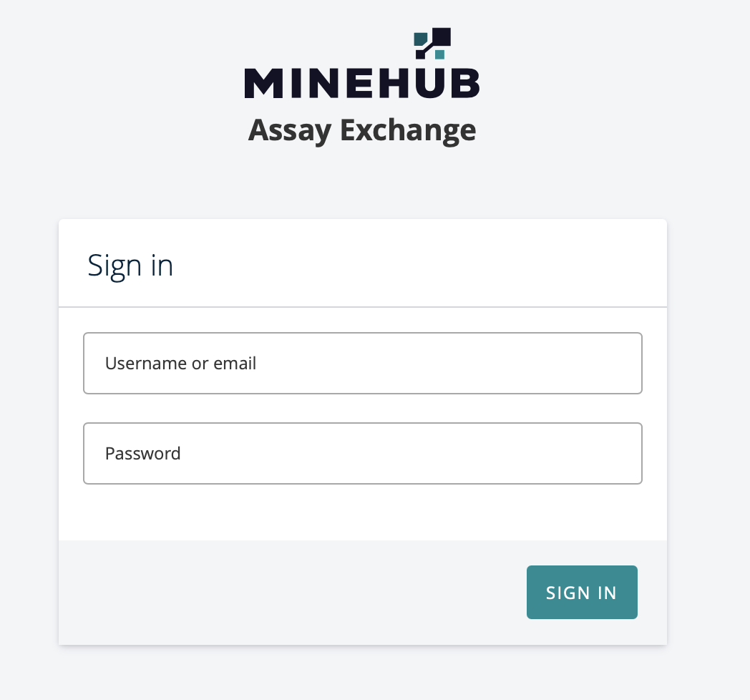Click the 'Password' placeholder text
Screen dimensions: 750x700
point(142,453)
